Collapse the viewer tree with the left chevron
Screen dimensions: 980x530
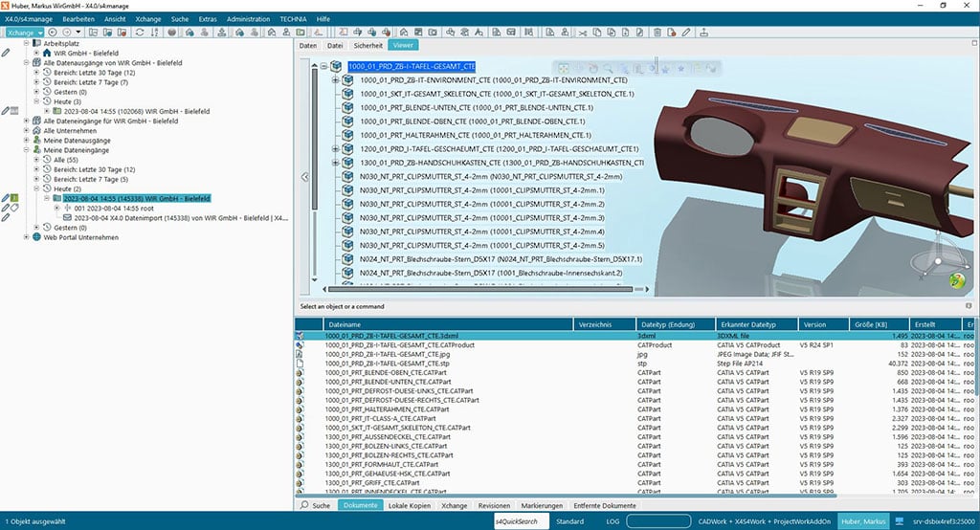click(305, 177)
